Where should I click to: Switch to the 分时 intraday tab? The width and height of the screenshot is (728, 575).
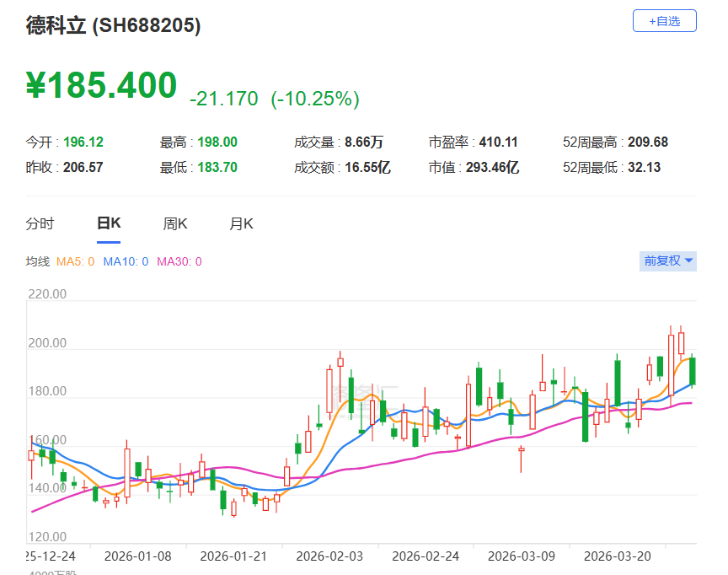pos(40,223)
